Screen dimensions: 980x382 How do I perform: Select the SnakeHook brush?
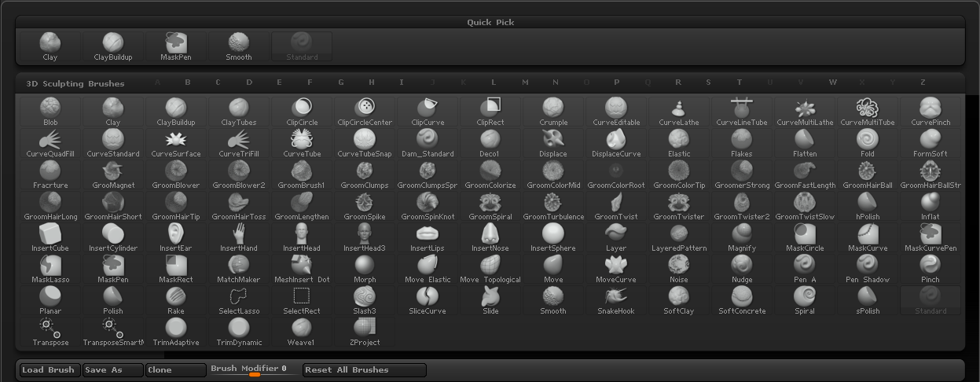point(615,300)
